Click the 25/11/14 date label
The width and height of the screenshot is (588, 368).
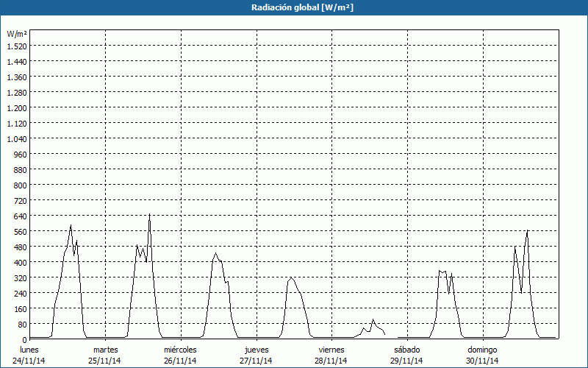[104, 361]
